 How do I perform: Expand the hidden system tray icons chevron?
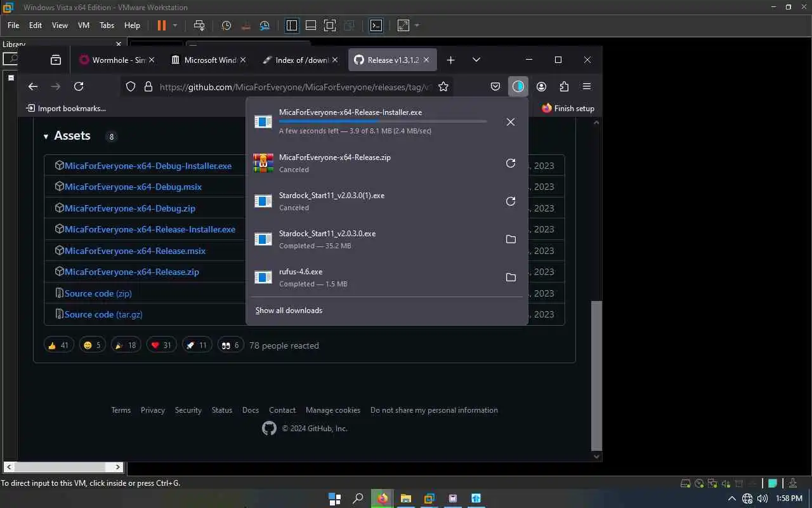pos(731,498)
